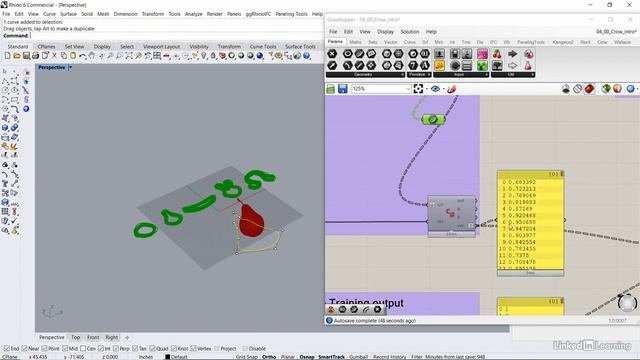Save Grasshopper document with blue floppy icon

(342, 89)
